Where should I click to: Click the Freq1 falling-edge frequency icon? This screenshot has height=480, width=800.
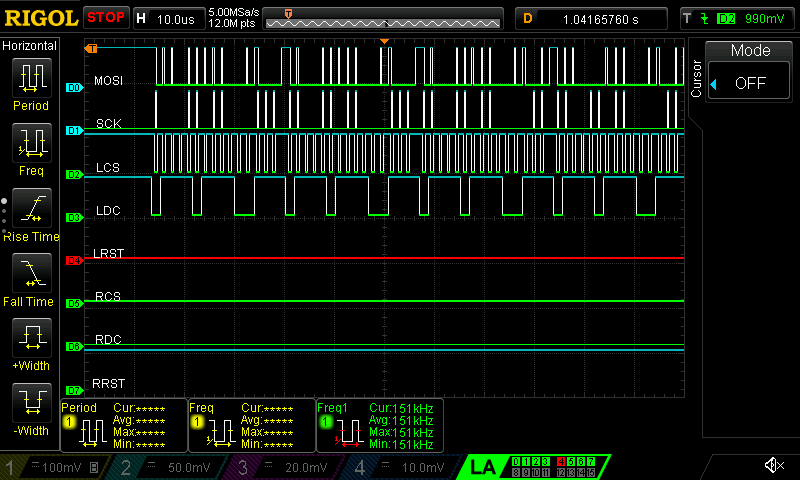pyautogui.click(x=347, y=434)
